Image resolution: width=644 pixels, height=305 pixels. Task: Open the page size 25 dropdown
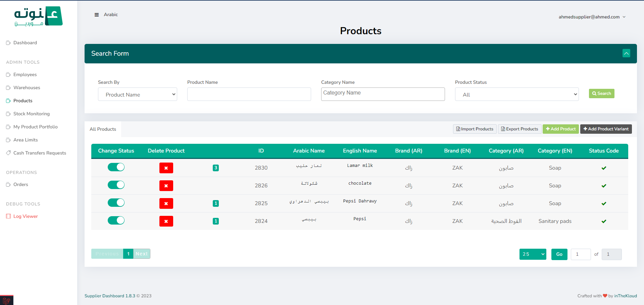point(533,254)
